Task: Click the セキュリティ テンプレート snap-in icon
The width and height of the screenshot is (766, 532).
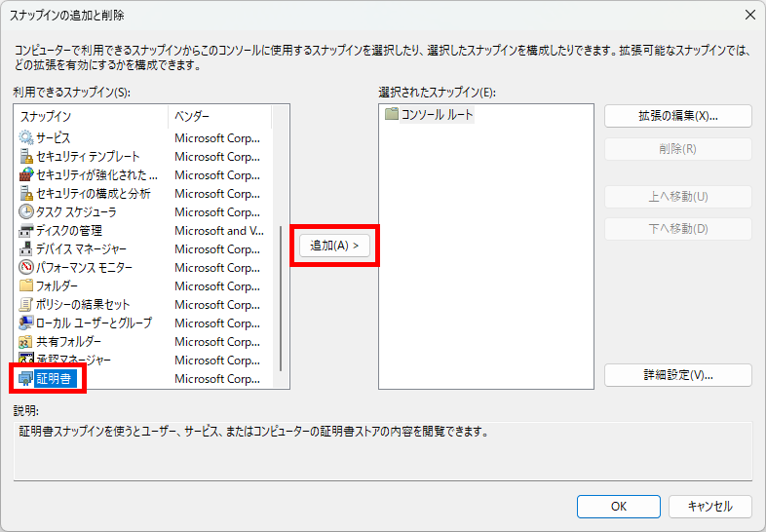Action: pos(26,157)
